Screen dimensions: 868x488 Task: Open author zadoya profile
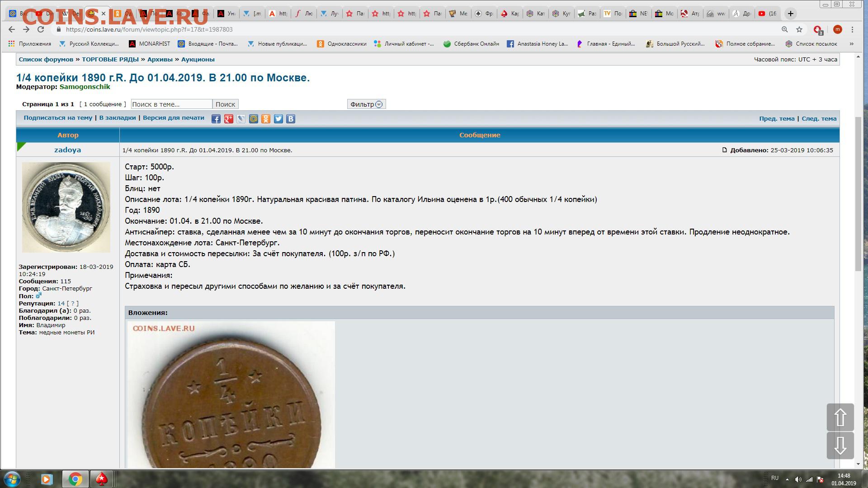[x=68, y=150]
